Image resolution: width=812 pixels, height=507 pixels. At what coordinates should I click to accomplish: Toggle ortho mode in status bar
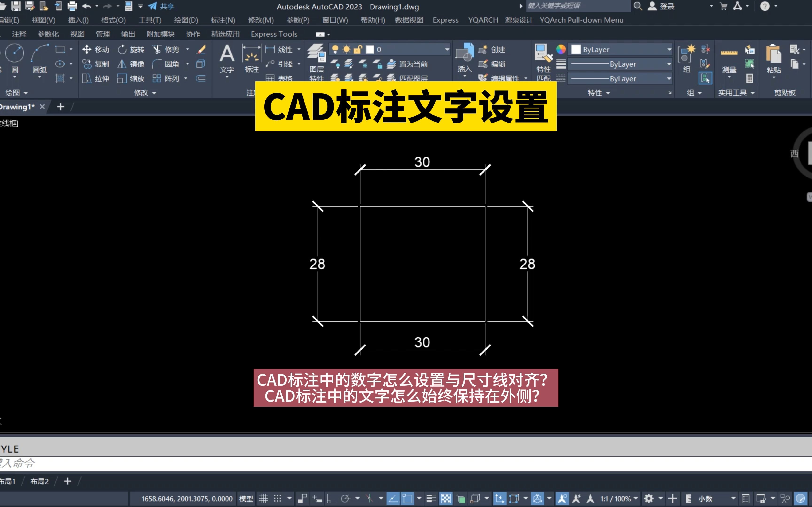tap(331, 499)
